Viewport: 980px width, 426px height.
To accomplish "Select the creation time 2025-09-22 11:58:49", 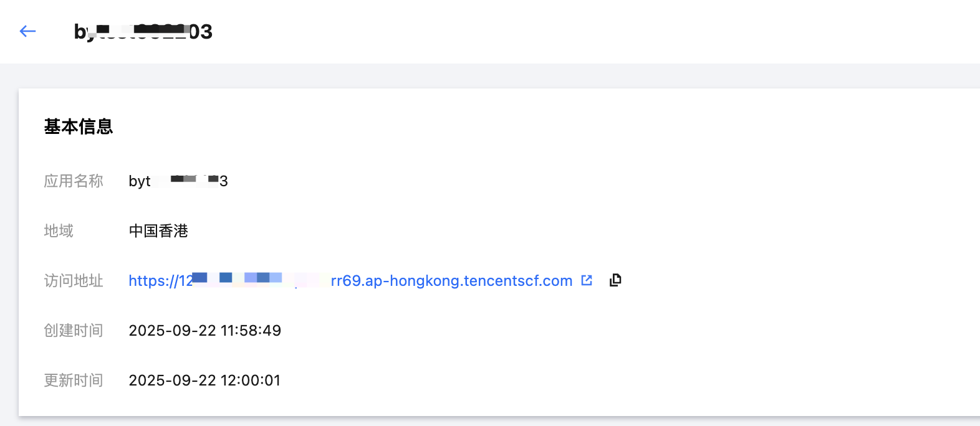I will pos(204,331).
